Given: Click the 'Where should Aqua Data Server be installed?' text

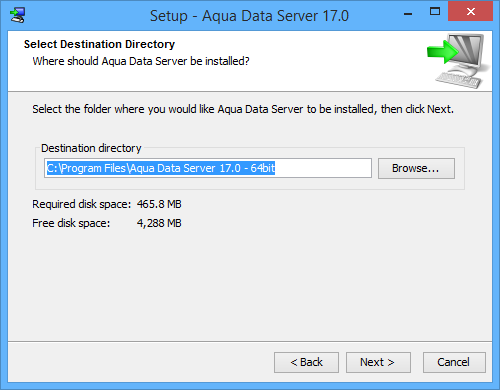Looking at the screenshot, I should pos(141,61).
